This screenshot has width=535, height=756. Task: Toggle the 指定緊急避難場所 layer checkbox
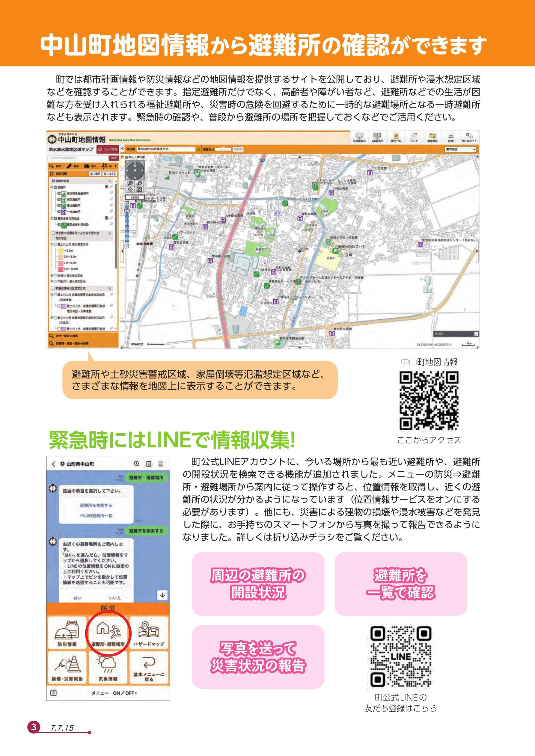coord(59,193)
